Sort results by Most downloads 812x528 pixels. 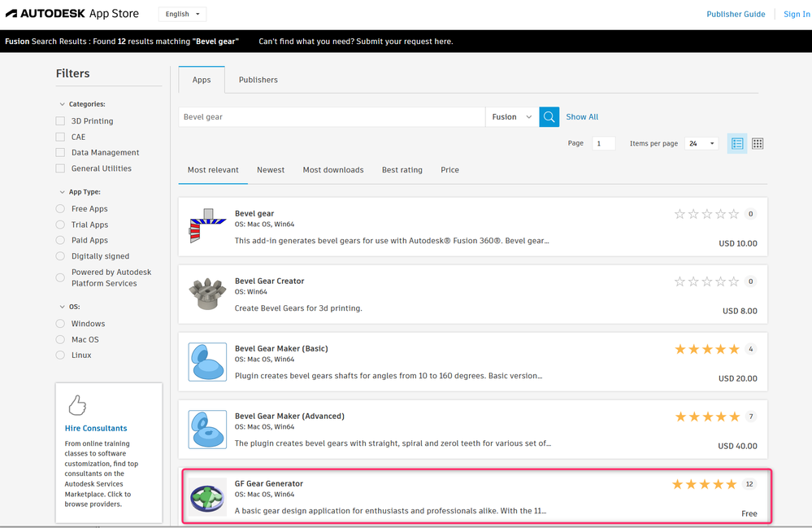click(x=333, y=170)
